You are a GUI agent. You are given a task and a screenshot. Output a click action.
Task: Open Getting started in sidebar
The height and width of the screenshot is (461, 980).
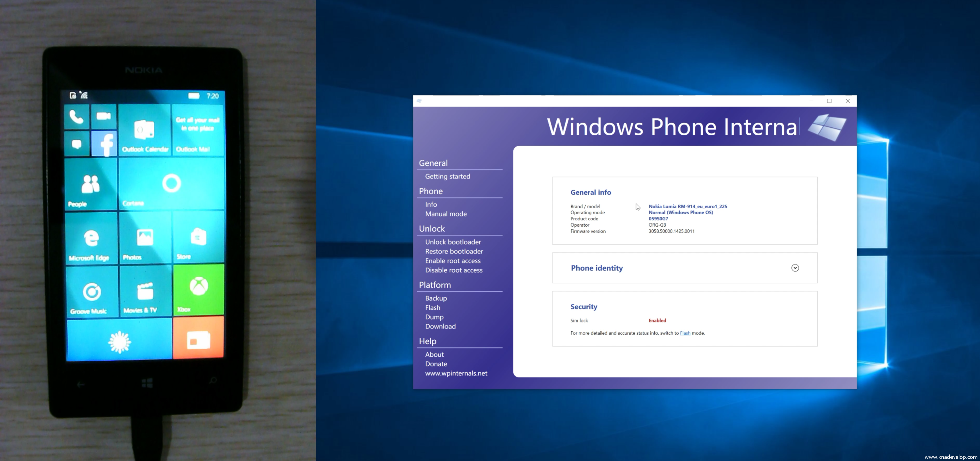click(x=447, y=177)
